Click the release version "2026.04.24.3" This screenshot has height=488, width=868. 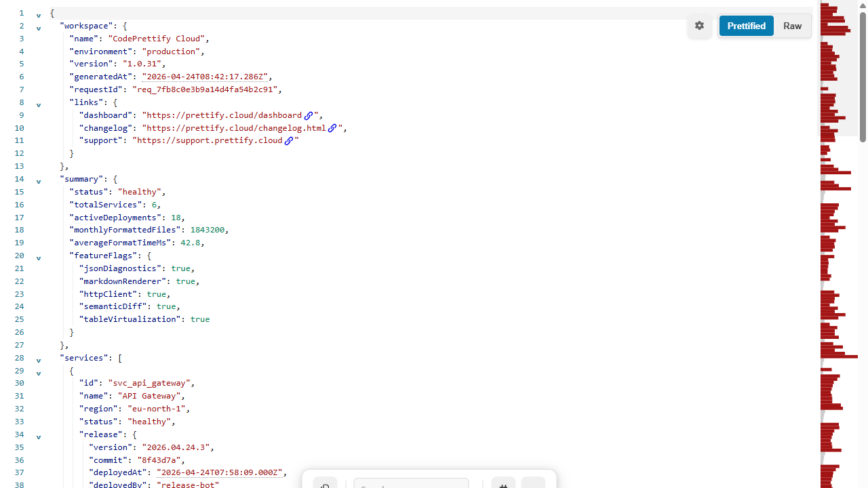(x=176, y=447)
